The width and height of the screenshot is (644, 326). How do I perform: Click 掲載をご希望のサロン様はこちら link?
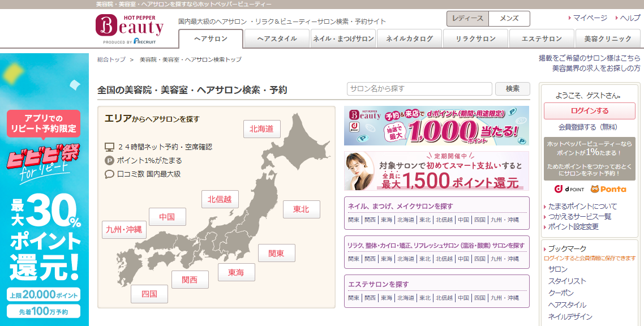[589, 58]
